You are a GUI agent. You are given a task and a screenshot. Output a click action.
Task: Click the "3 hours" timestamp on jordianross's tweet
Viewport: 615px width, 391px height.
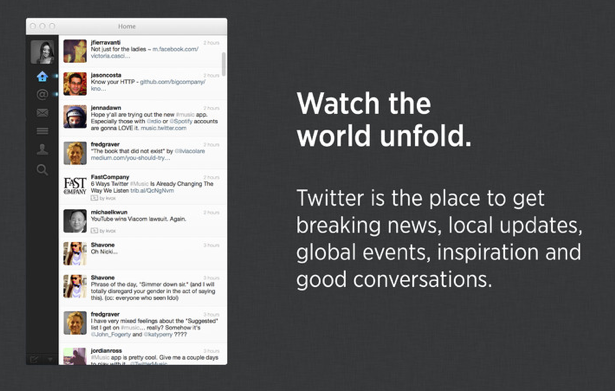(x=211, y=351)
